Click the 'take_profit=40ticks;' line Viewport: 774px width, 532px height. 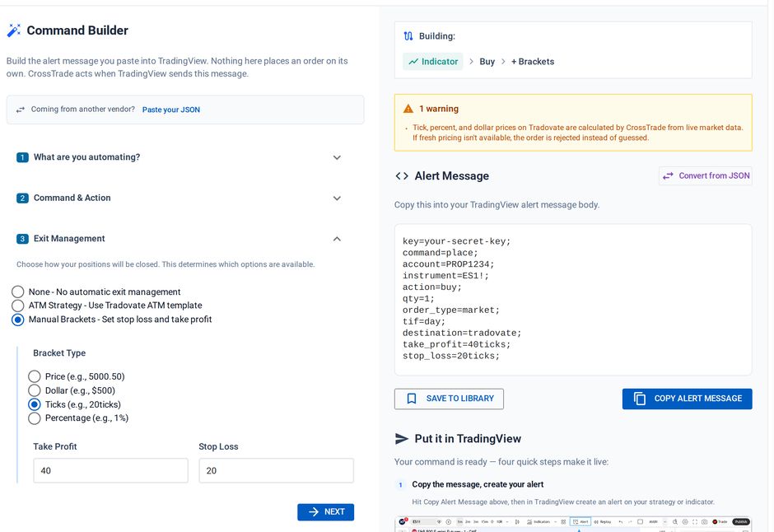(457, 344)
